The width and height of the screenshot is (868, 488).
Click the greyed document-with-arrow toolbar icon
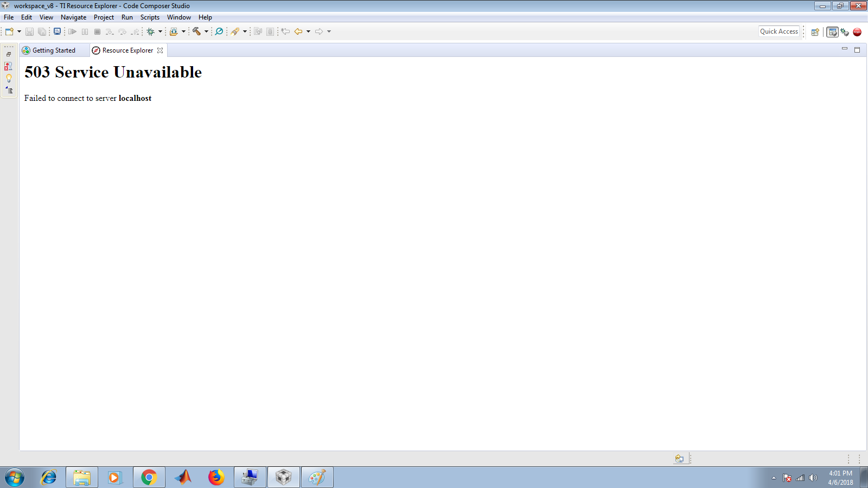[258, 31]
